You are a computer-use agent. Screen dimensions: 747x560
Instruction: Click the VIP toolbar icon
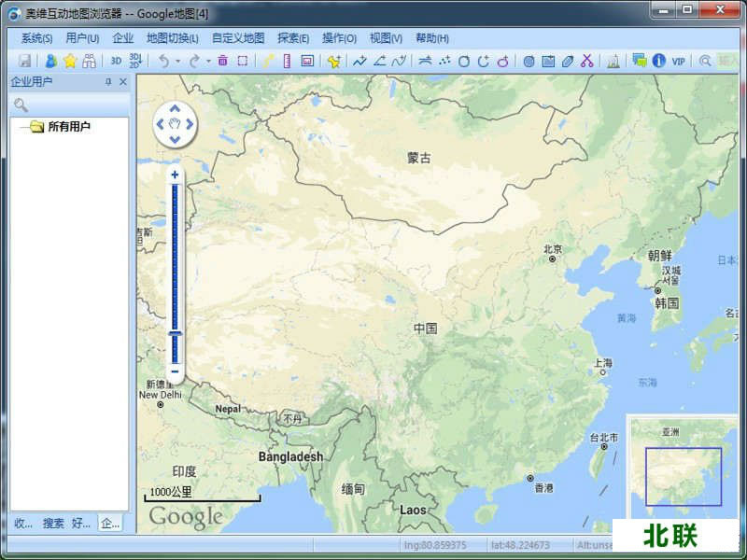[x=679, y=61]
